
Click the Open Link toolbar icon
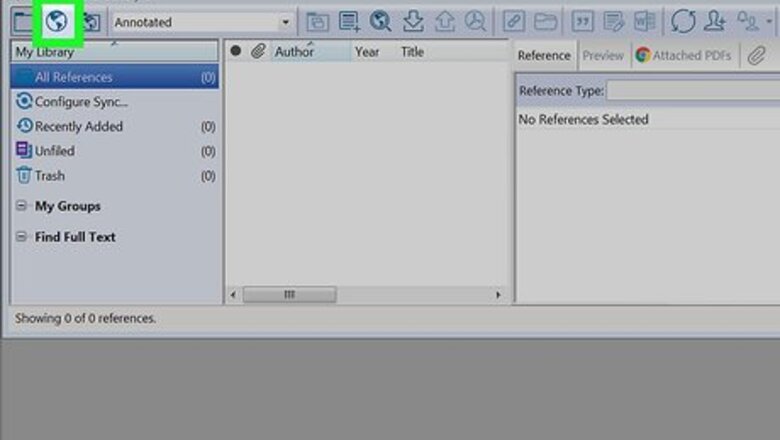click(513, 22)
